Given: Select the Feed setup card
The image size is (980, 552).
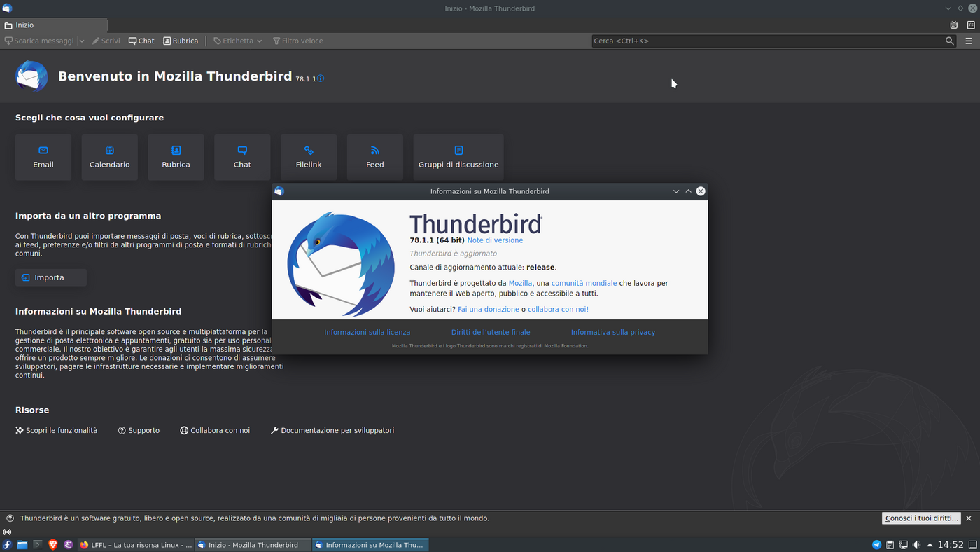Looking at the screenshot, I should tap(374, 157).
